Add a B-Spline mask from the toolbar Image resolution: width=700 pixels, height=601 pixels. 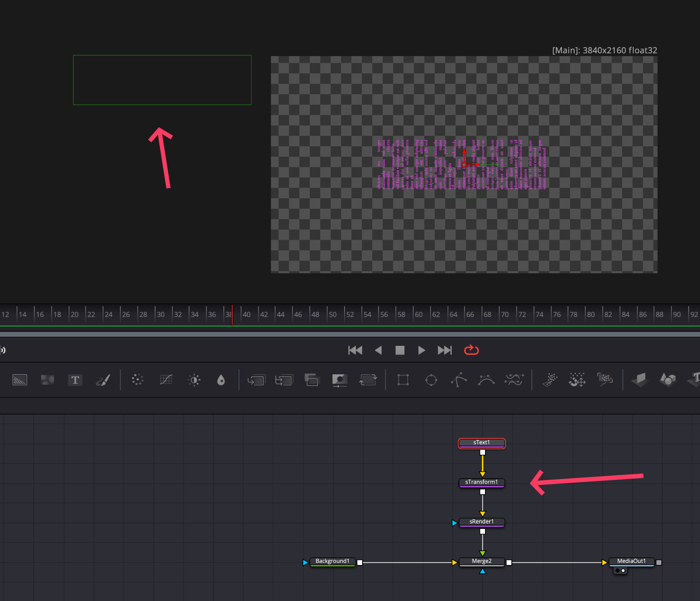(x=486, y=380)
